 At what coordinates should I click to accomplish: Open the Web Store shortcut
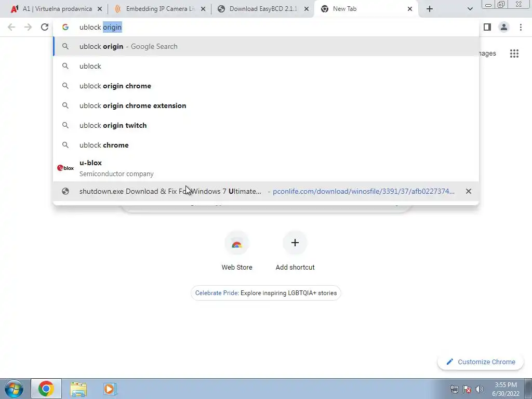[237, 251]
